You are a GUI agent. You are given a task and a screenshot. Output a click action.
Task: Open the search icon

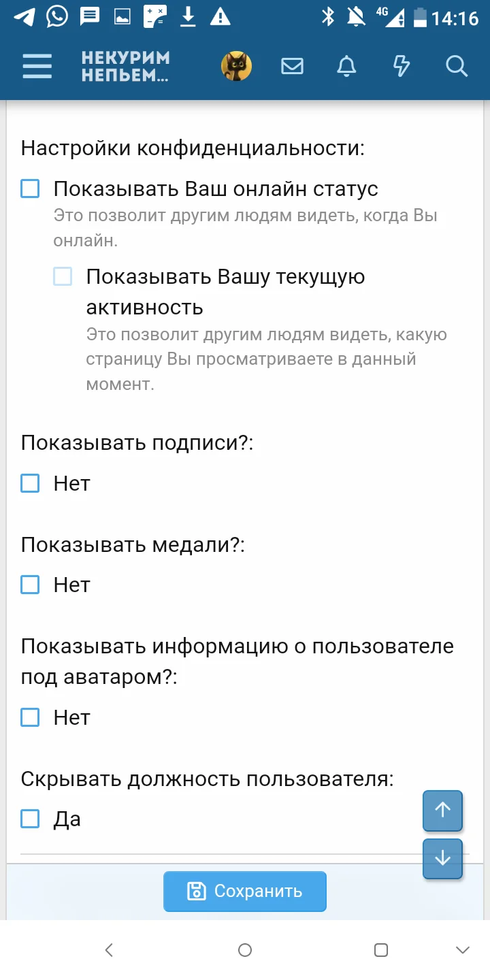click(456, 66)
